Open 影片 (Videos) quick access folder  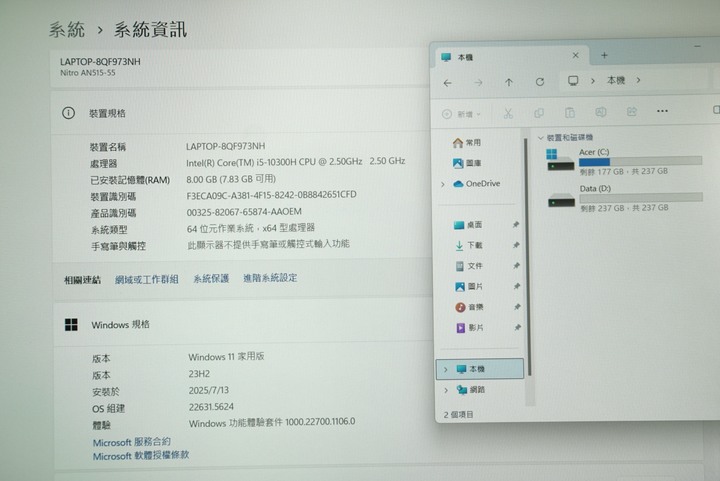coord(470,328)
